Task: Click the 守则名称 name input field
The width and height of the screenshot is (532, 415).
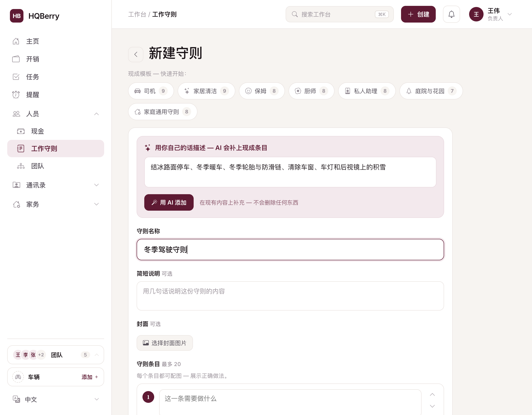Action: [x=290, y=249]
